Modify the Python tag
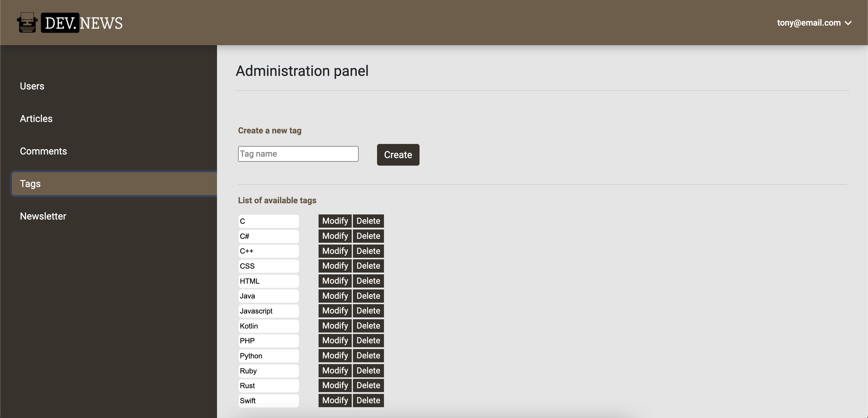The height and width of the screenshot is (418, 868). (335, 355)
